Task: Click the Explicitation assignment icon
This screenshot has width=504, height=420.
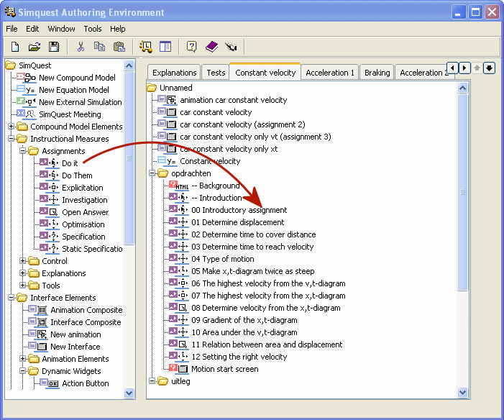Action: (49, 187)
